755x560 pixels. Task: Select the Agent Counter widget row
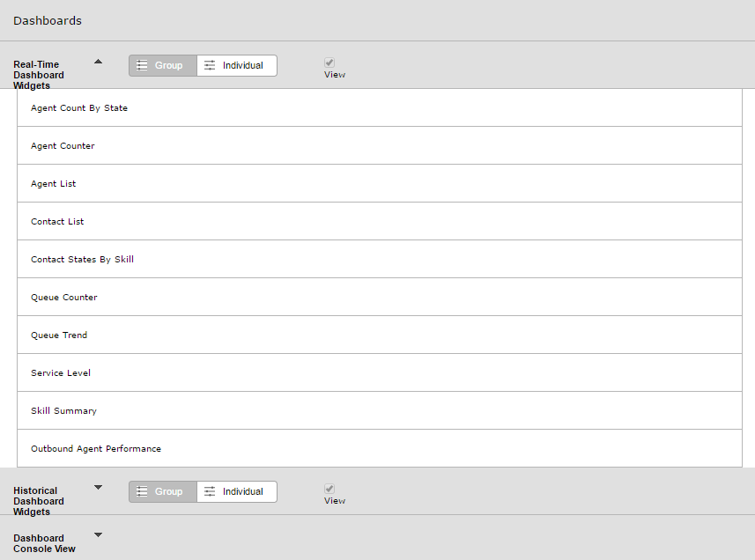(380, 146)
